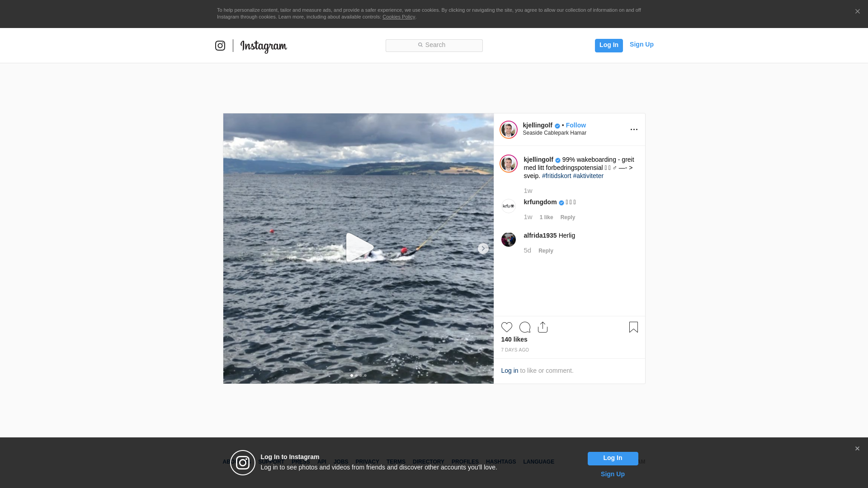Screen dimensions: 868x488
Task: Open alfrida1935 profile avatar
Action: coord(509,239)
